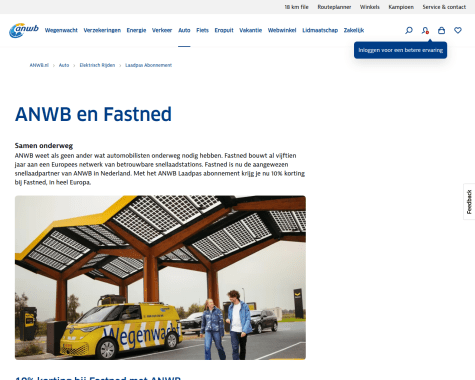475x380 pixels.
Task: Open the Fiets menu
Action: point(202,30)
